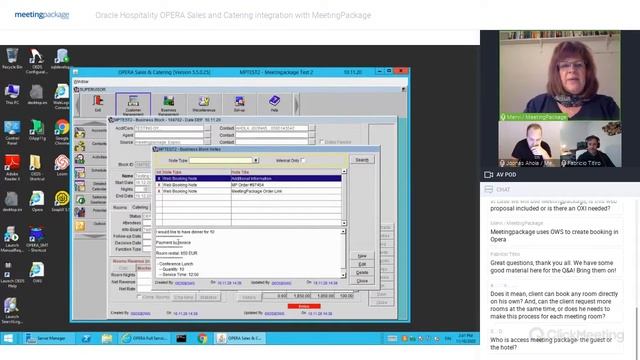
Task: Click the Potential sidebar icon
Action: (80, 212)
